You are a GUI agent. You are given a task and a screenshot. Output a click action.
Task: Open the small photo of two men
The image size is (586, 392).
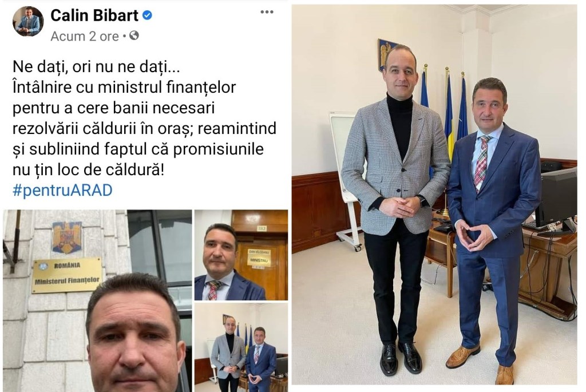(x=241, y=347)
